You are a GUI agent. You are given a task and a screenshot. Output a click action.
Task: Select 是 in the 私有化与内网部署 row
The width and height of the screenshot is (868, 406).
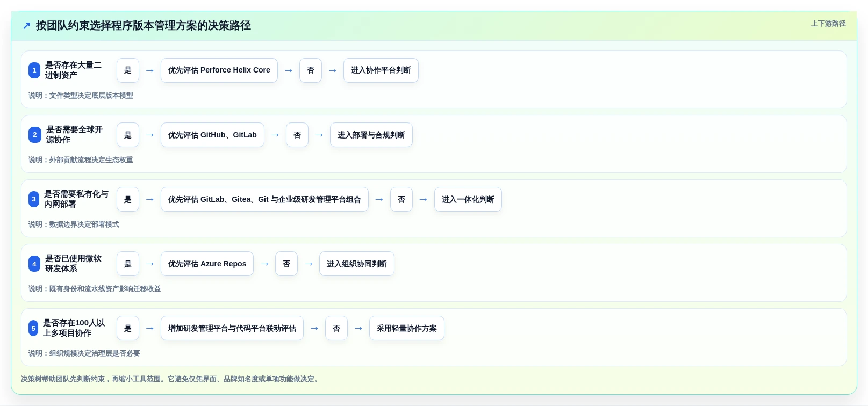128,199
